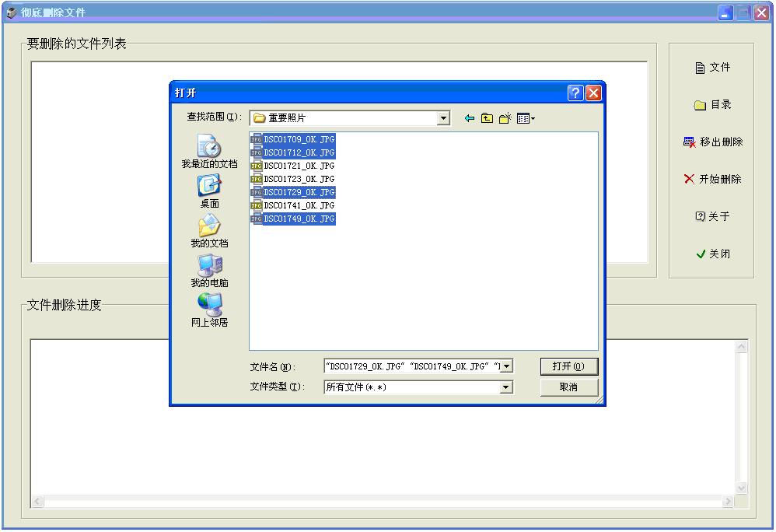Image resolution: width=776 pixels, height=532 pixels.
Task: Click the progress pane's vertical scrollbar down arrow
Action: pos(741,488)
